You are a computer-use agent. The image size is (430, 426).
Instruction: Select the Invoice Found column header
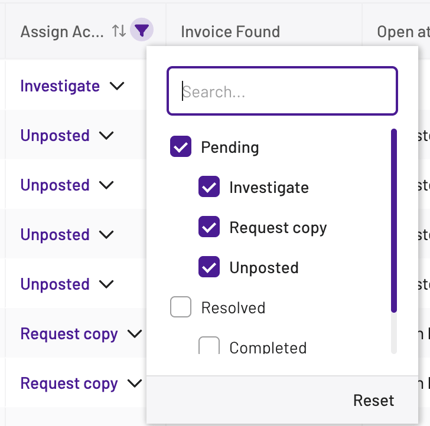[230, 32]
